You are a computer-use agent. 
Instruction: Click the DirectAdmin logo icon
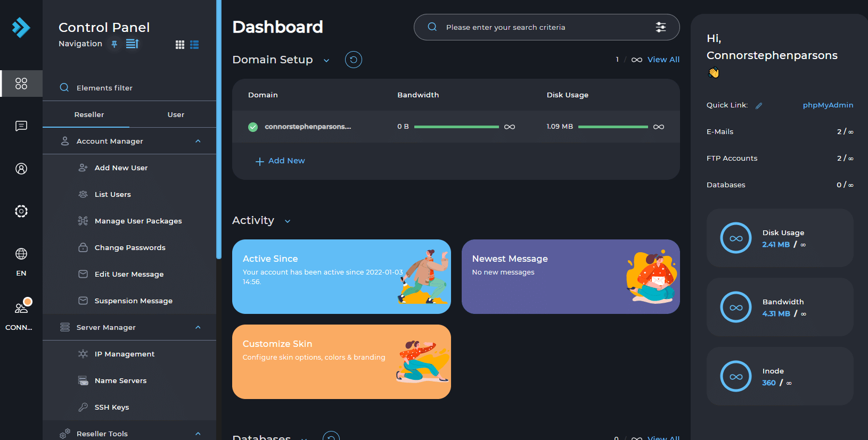(21, 28)
